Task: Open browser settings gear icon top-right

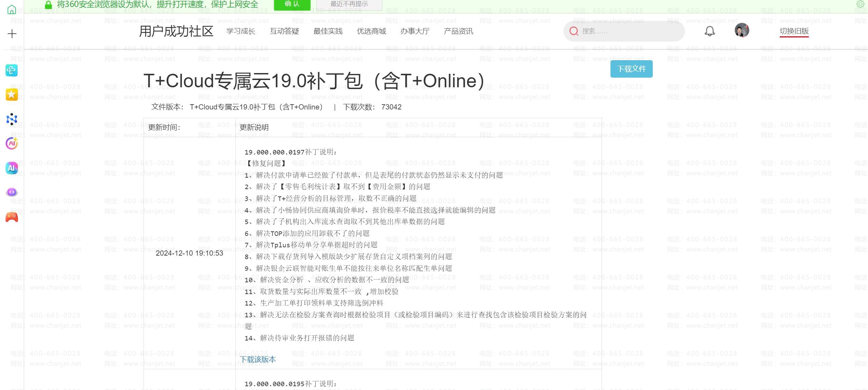Action: [860, 4]
